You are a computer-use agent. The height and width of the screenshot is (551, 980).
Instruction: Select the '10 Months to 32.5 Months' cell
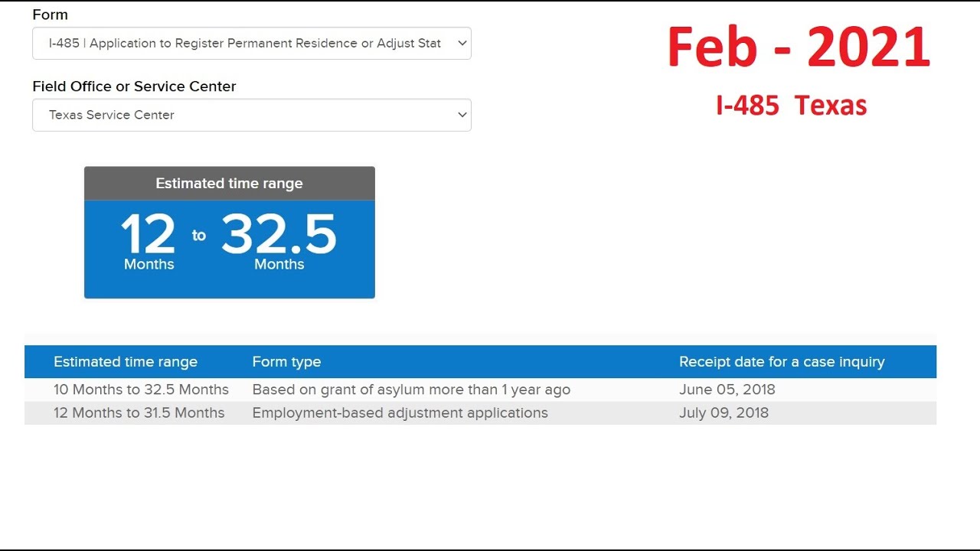[x=141, y=390]
